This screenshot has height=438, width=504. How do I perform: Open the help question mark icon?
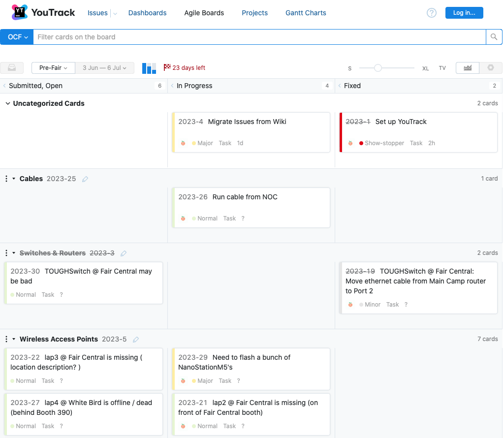[432, 13]
